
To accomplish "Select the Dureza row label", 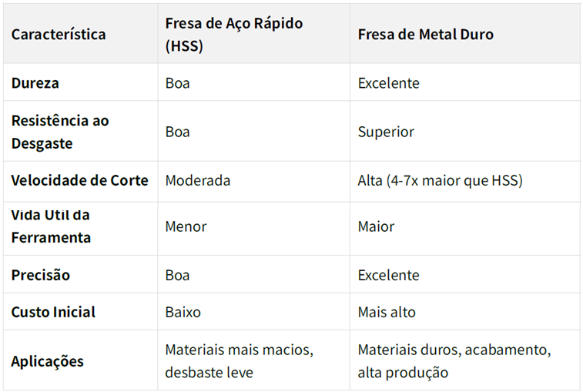I will click(35, 82).
